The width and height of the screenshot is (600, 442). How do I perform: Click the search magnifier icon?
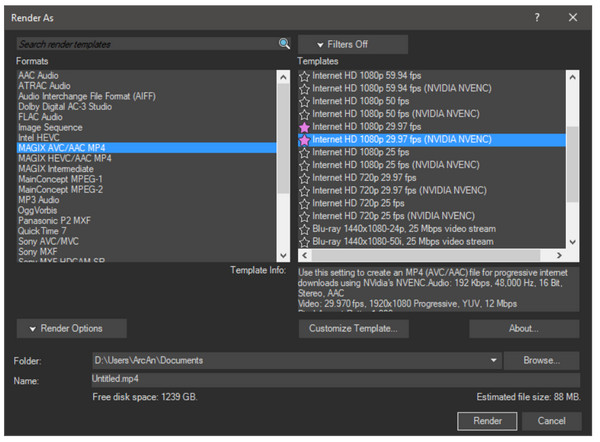[x=284, y=44]
